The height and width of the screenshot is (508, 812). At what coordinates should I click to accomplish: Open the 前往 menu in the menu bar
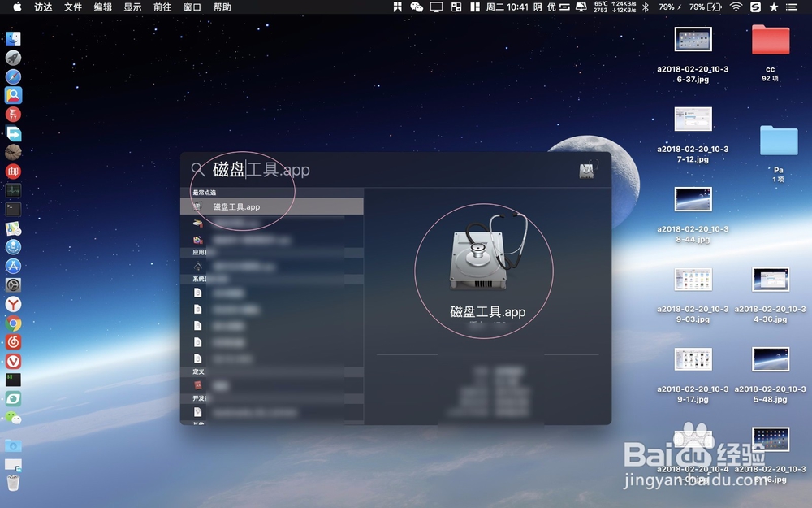click(x=163, y=8)
